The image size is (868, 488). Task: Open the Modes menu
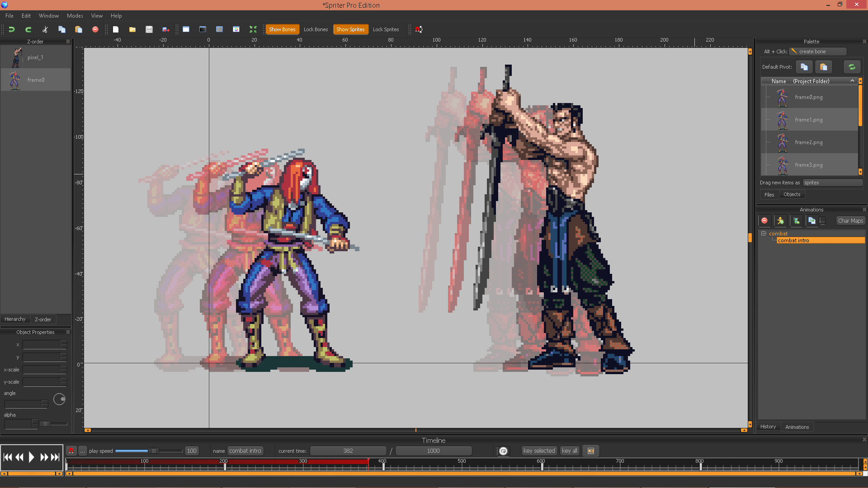pos(75,16)
